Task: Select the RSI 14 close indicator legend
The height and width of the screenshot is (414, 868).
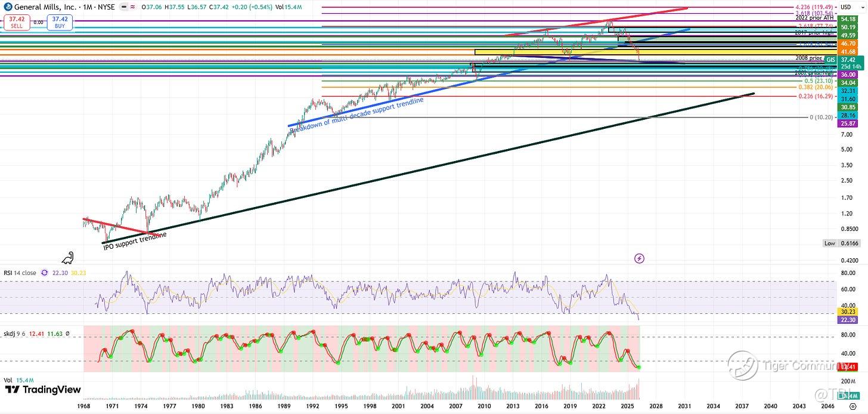Action: (20, 273)
